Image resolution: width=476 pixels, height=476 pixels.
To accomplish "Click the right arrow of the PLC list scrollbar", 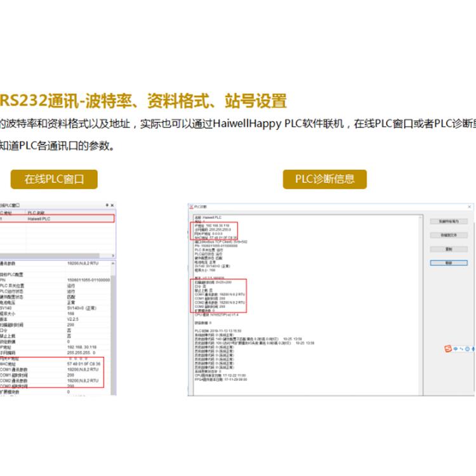I will [x=113, y=256].
